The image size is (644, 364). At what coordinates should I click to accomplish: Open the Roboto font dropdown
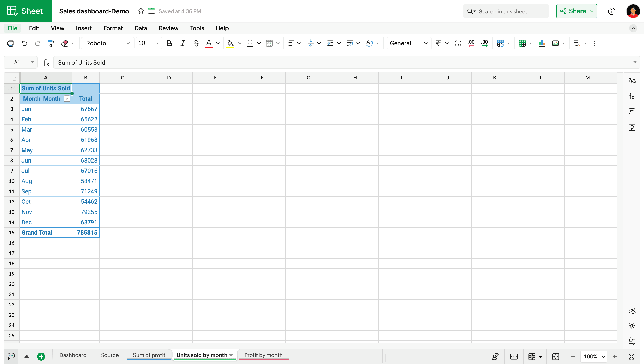108,43
